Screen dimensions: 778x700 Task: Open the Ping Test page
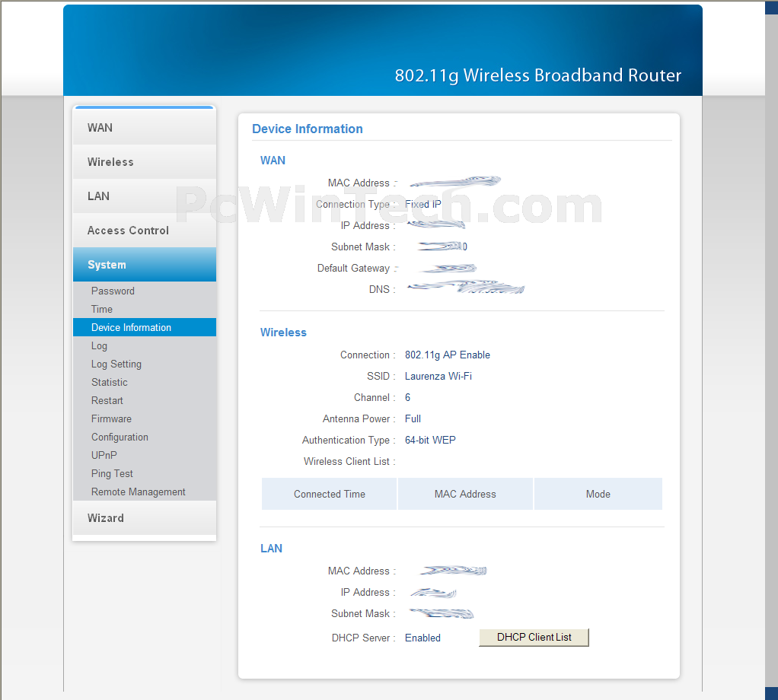[x=112, y=473]
